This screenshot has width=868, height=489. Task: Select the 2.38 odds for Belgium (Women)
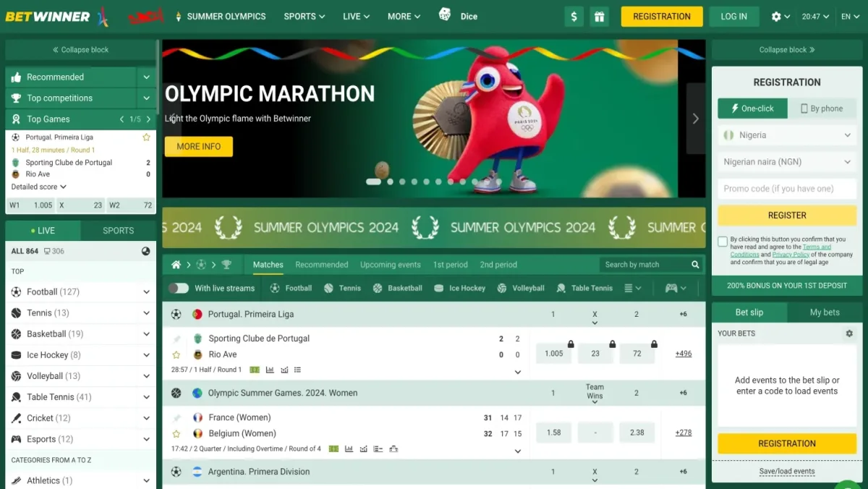[637, 433]
